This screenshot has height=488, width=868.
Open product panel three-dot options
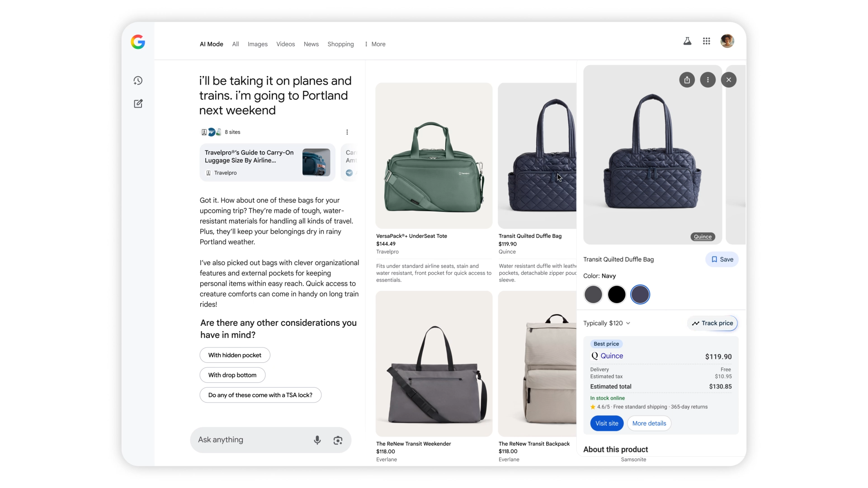708,80
